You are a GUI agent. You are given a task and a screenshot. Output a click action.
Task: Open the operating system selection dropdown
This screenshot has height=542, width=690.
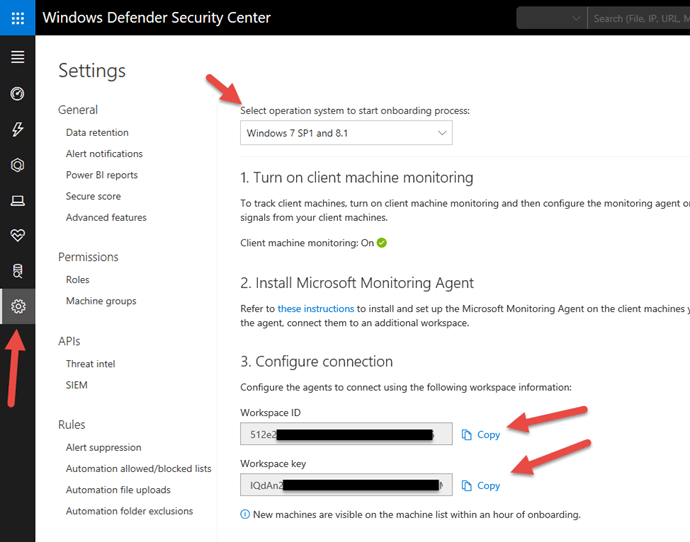[346, 133]
